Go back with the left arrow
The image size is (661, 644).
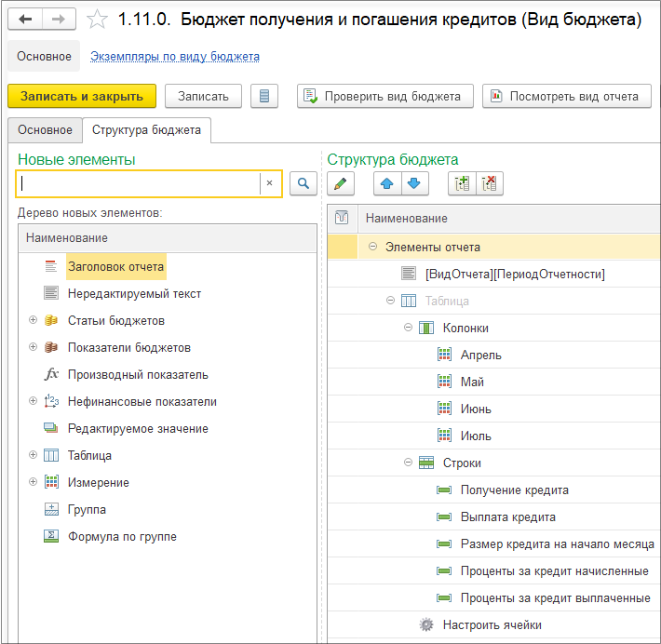(x=25, y=19)
